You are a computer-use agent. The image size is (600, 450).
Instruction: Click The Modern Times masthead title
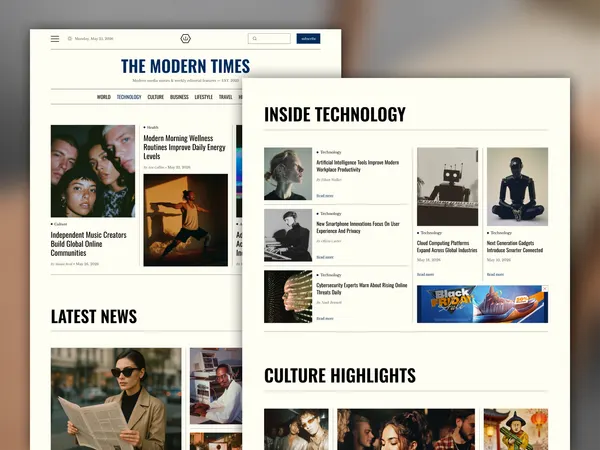[186, 66]
